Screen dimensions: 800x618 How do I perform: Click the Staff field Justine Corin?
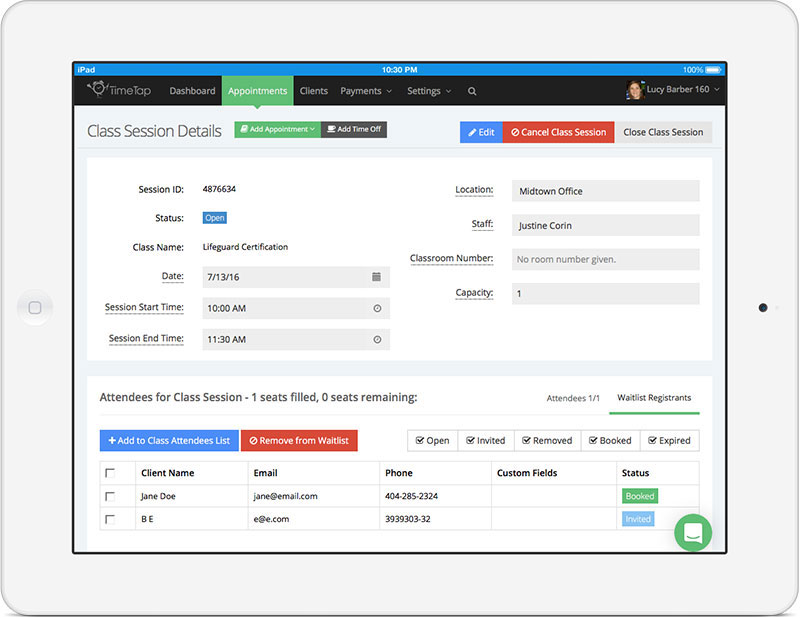[x=606, y=225]
